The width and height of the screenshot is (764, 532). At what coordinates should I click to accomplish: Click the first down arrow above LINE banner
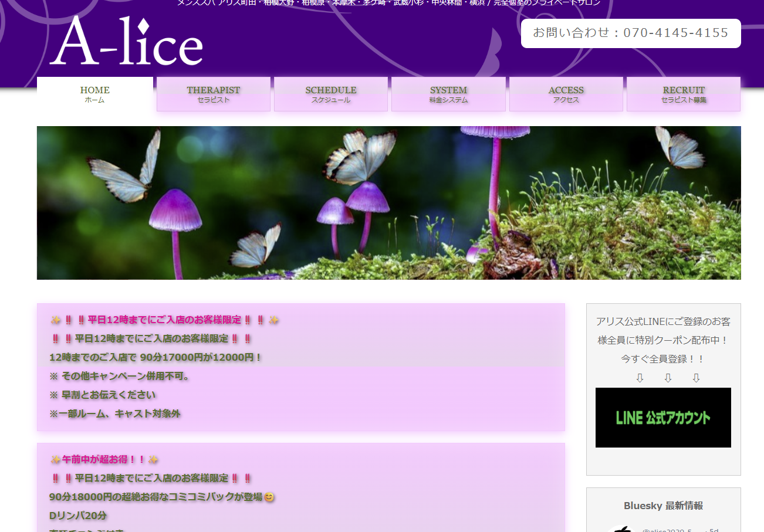(640, 378)
